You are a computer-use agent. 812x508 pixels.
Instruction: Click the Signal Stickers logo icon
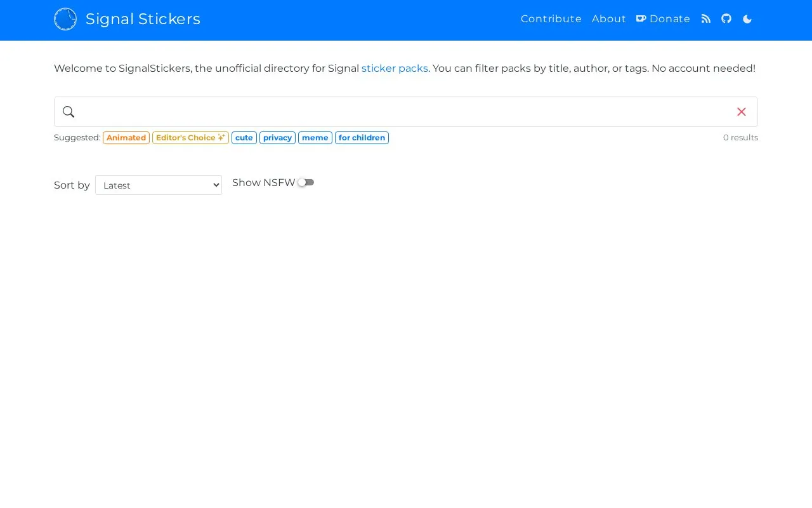(65, 19)
